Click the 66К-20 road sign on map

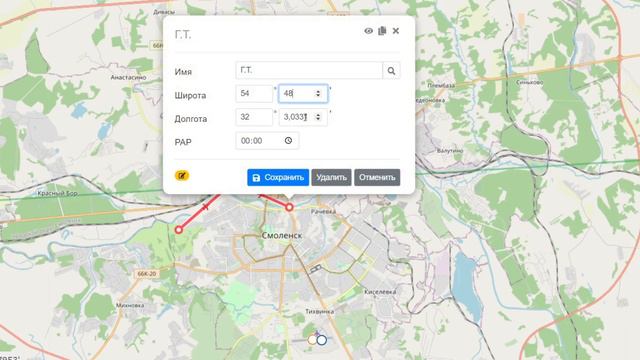click(147, 274)
